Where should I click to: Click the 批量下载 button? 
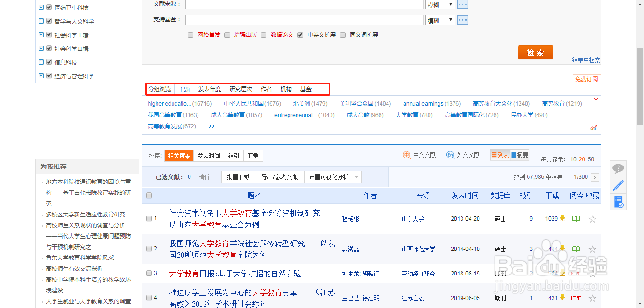(x=238, y=177)
